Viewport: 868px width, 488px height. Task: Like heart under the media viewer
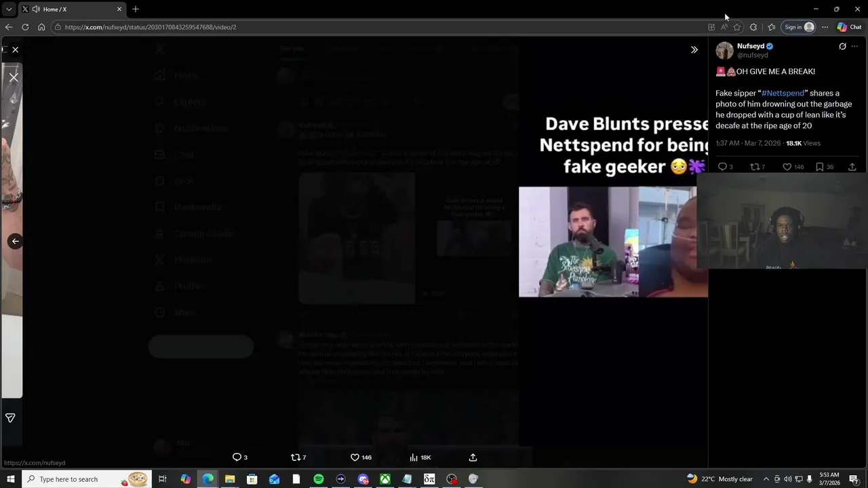click(354, 457)
